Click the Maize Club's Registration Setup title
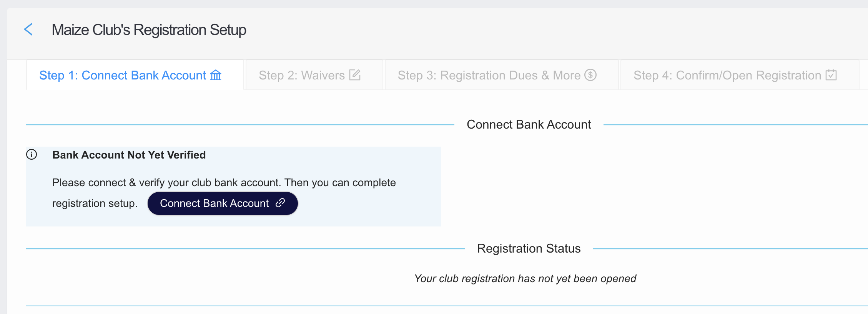The width and height of the screenshot is (868, 314). click(149, 30)
